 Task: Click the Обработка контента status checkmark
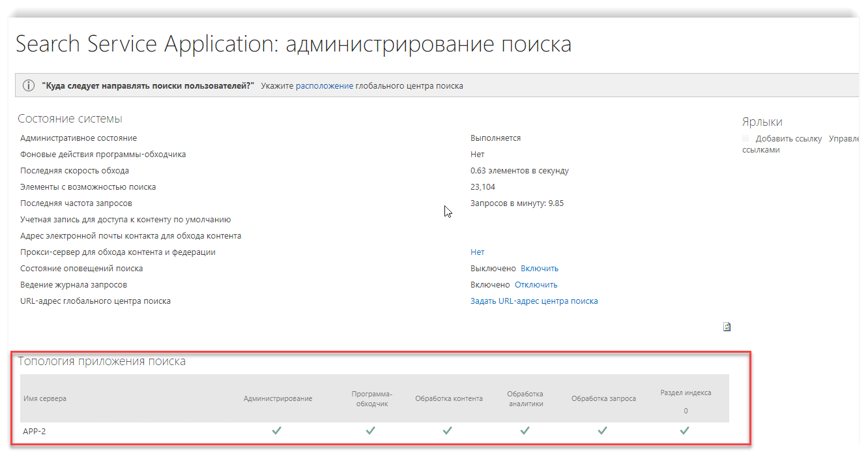tap(448, 431)
